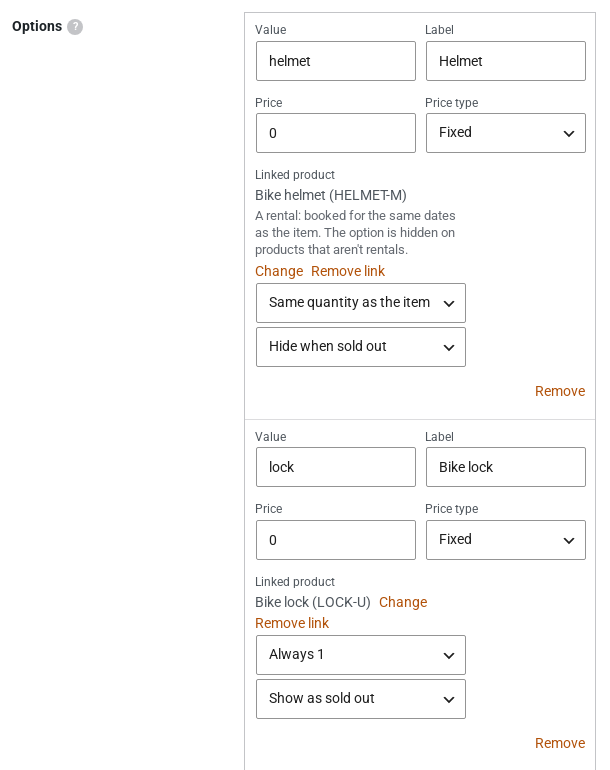Select the Bike helmet (HELMET-M) product text

point(331,195)
